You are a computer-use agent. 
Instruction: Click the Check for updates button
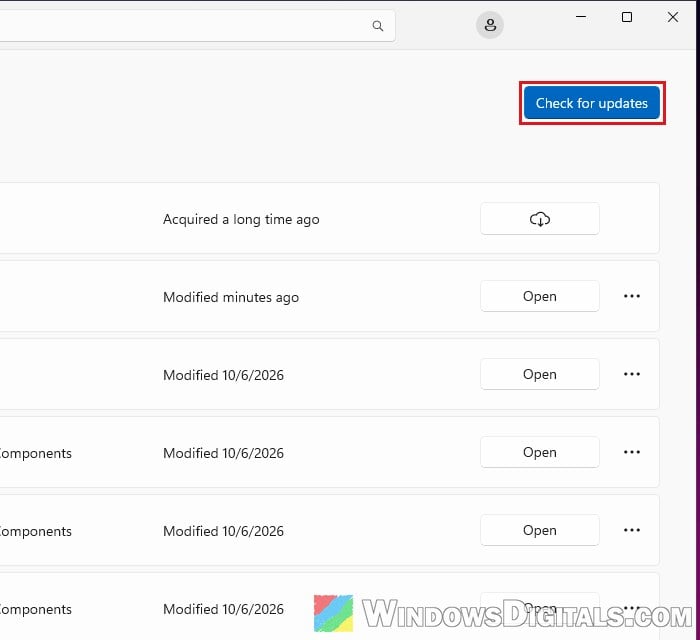[x=592, y=103]
